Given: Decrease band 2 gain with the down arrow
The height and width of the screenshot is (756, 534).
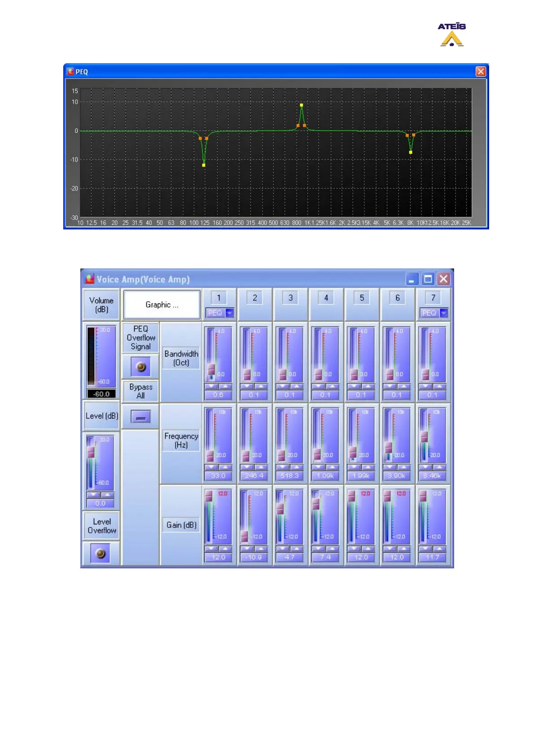Looking at the screenshot, I should click(x=247, y=549).
